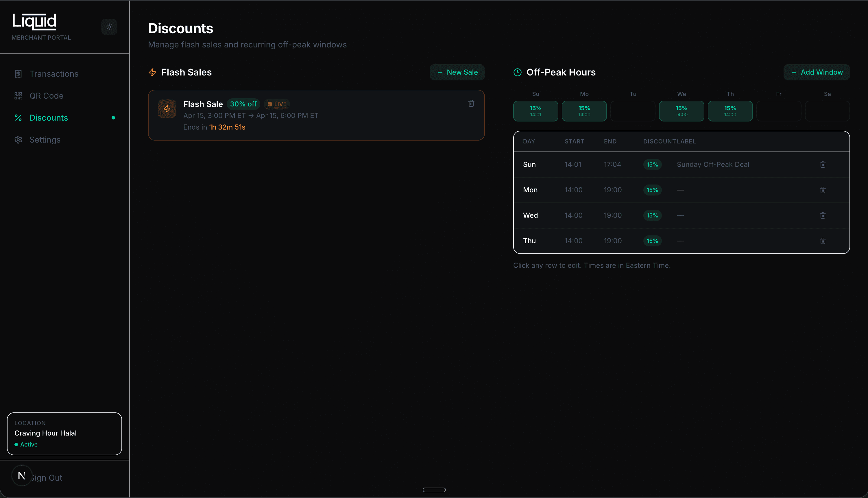Go to QR Code section
Viewport: 868px width, 498px height.
46,96
